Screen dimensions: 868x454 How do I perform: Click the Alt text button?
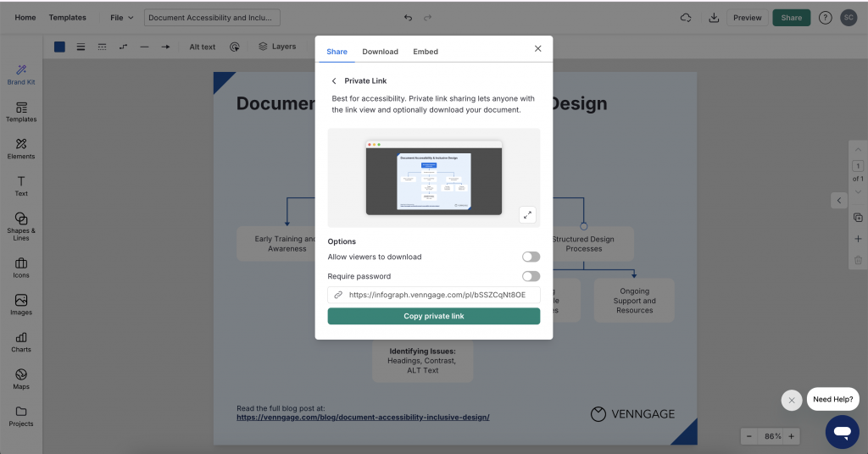click(x=202, y=47)
